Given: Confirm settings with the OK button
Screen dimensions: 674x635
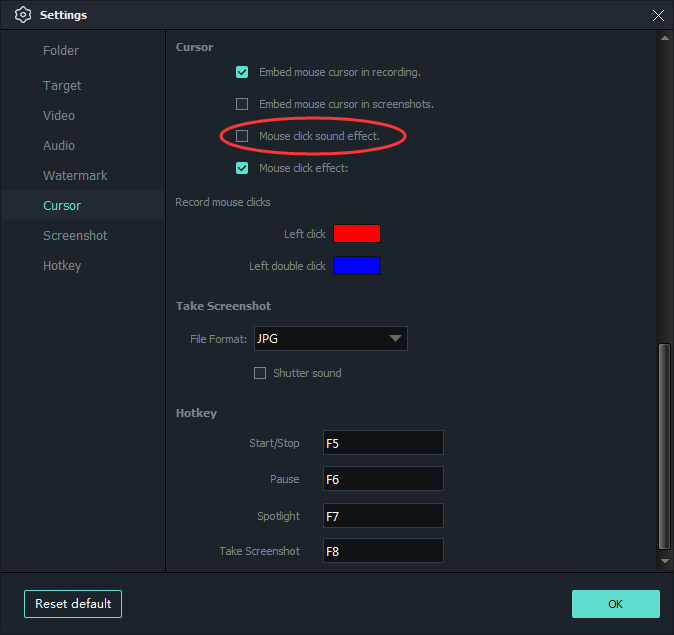Looking at the screenshot, I should (x=615, y=604).
